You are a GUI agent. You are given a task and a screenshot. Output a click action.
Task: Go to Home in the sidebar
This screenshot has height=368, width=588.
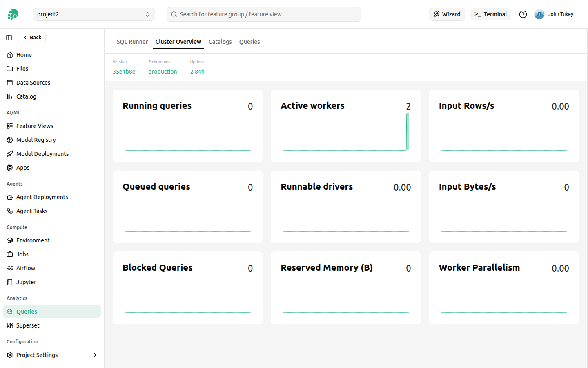point(52,55)
